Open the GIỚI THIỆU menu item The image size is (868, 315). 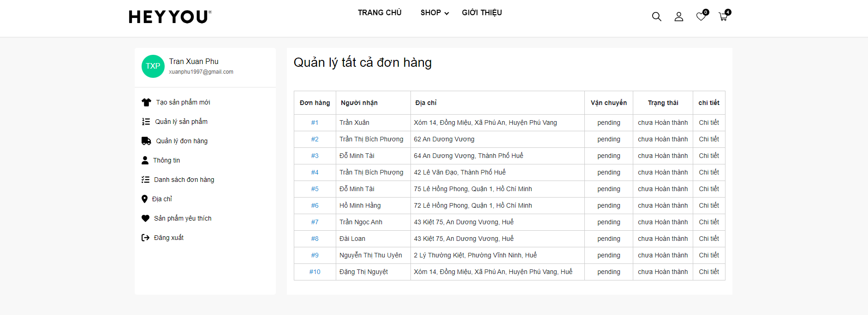click(x=482, y=13)
